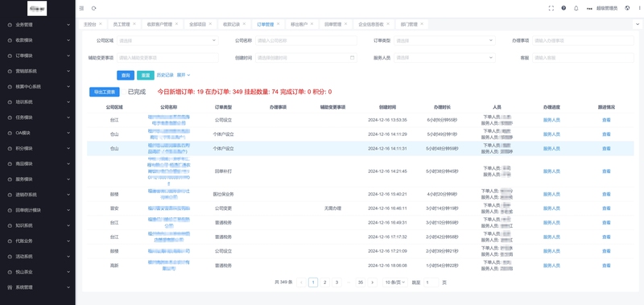Image resolution: width=644 pixels, height=305 pixels.
Task: Click the 辅助变更事项 input field
Action: coord(167,58)
